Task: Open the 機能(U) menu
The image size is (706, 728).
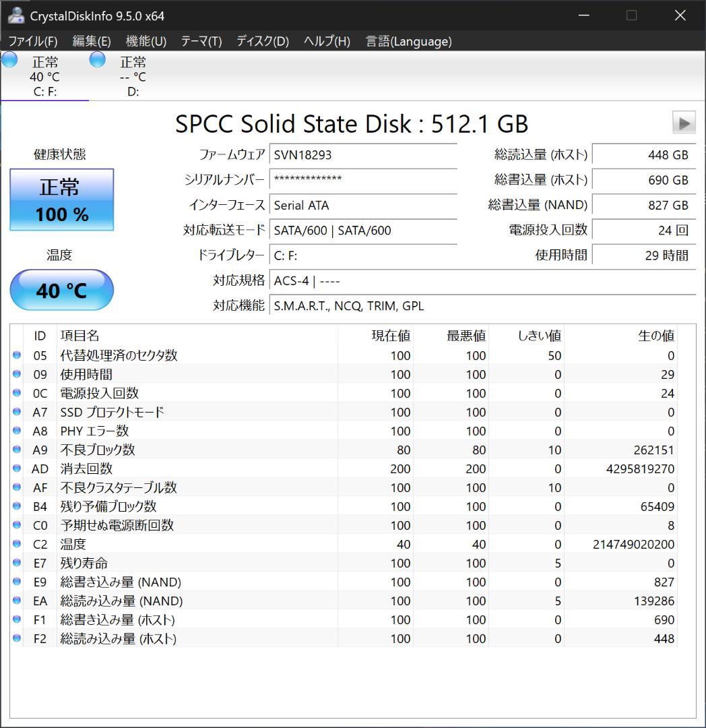Action: [x=146, y=41]
